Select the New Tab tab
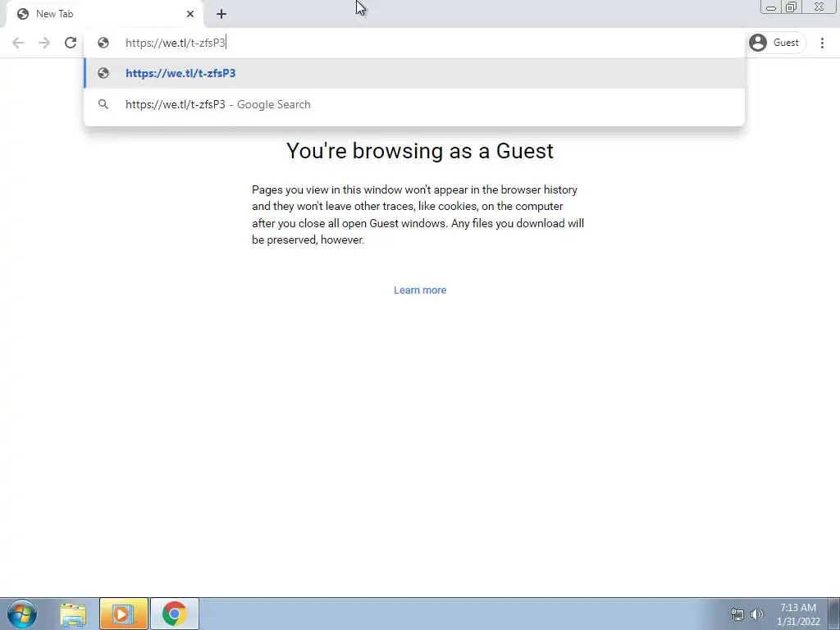 [x=104, y=14]
